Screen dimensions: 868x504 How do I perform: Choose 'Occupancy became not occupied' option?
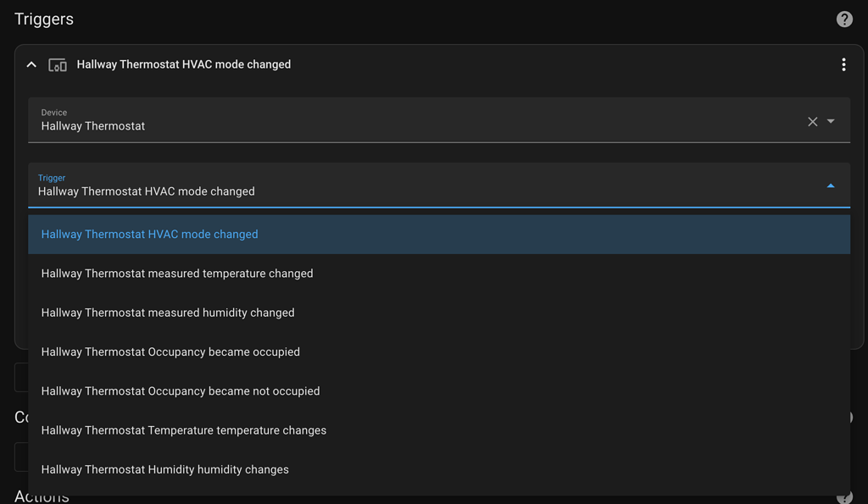tap(181, 391)
